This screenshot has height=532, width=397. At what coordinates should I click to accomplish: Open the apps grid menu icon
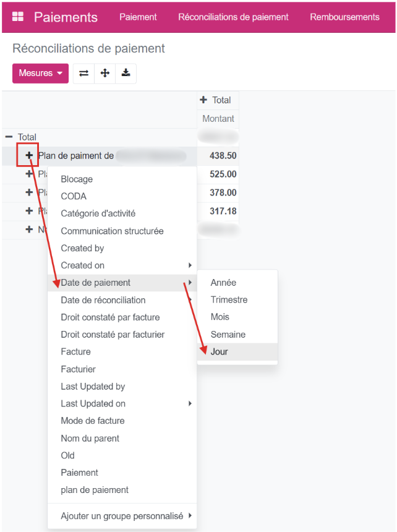pyautogui.click(x=18, y=17)
